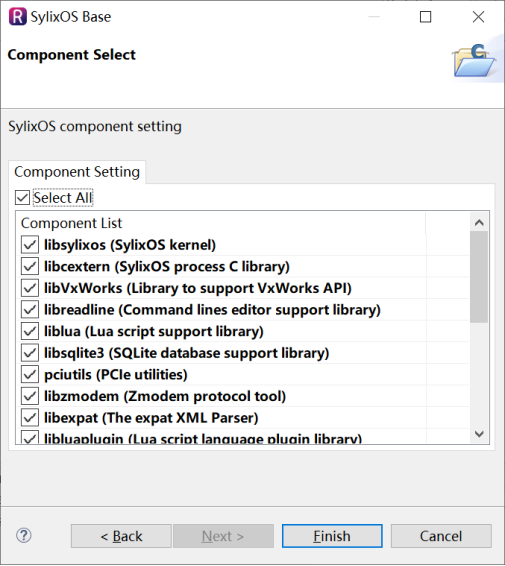Click the help question mark icon
505x566 pixels.
(x=24, y=536)
